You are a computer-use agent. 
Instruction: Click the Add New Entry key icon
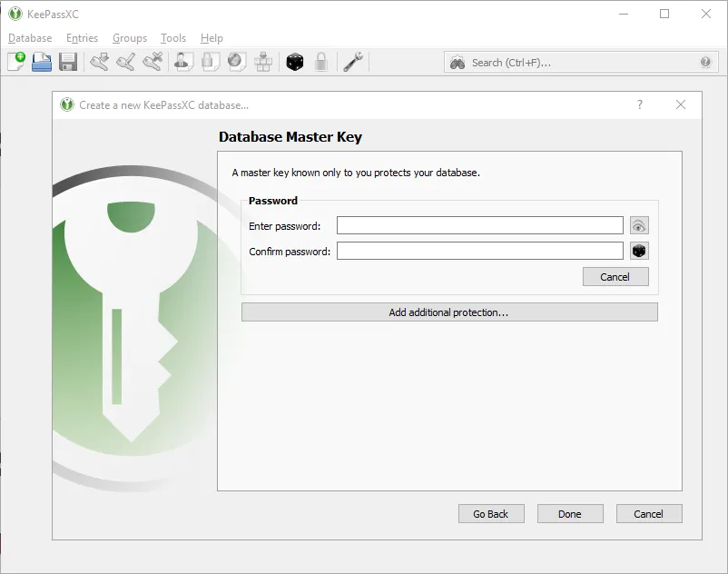[99, 62]
